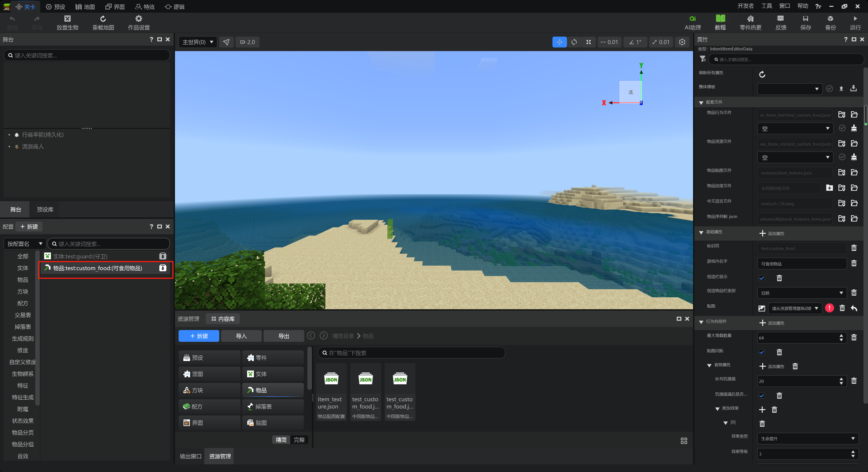
Task: Collapse the 行为包组件 section
Action: point(701,322)
